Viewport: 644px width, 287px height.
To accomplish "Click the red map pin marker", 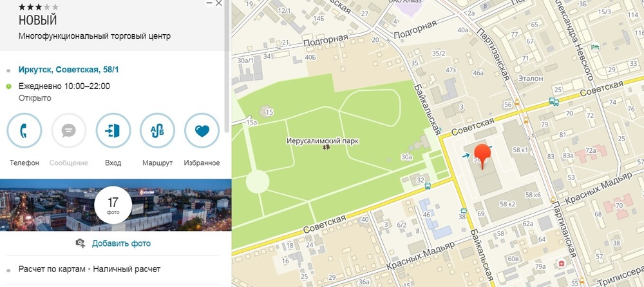I will 482,156.
